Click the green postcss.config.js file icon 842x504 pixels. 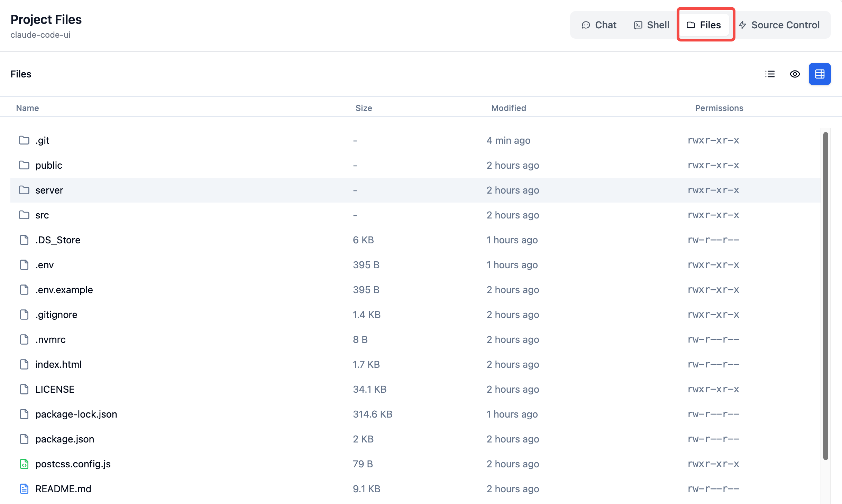click(24, 464)
